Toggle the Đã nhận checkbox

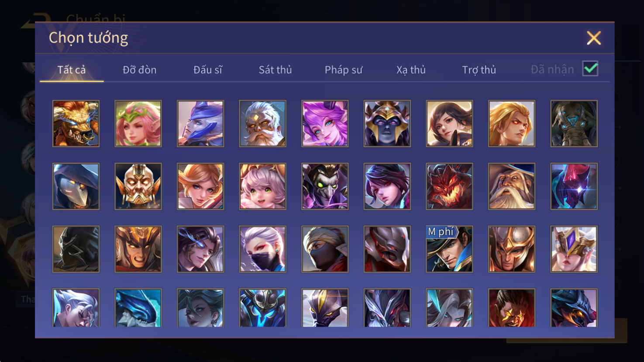(x=590, y=69)
